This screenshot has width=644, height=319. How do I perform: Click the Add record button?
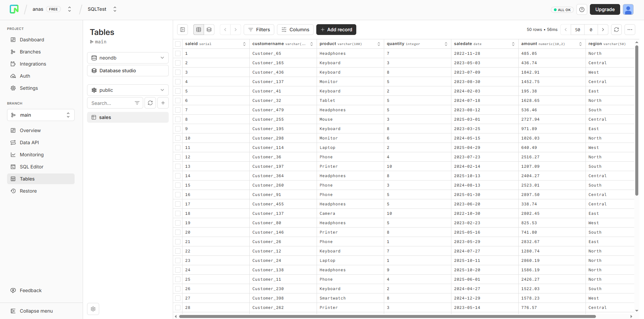[x=336, y=30]
